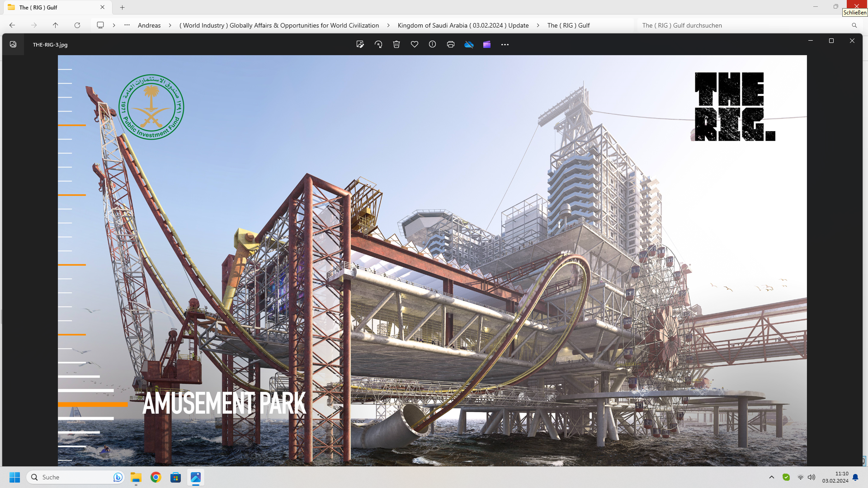Image resolution: width=868 pixels, height=488 pixels.
Task: Open notifications bell icon
Action: click(855, 477)
